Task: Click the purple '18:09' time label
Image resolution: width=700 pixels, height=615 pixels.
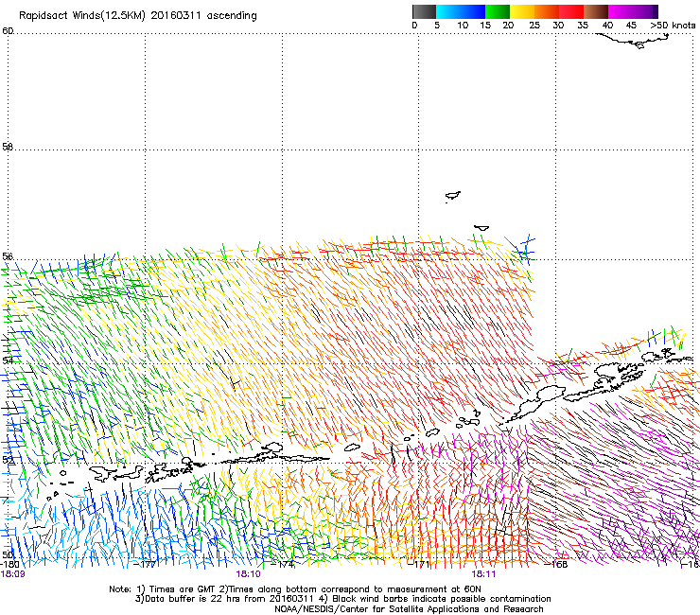Action: (12, 574)
